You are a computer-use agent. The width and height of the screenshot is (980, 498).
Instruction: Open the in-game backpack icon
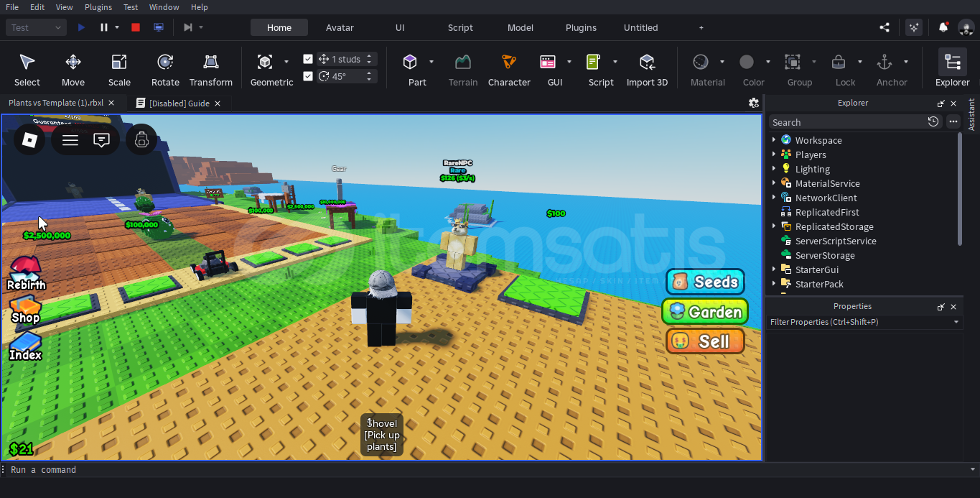[141, 139]
